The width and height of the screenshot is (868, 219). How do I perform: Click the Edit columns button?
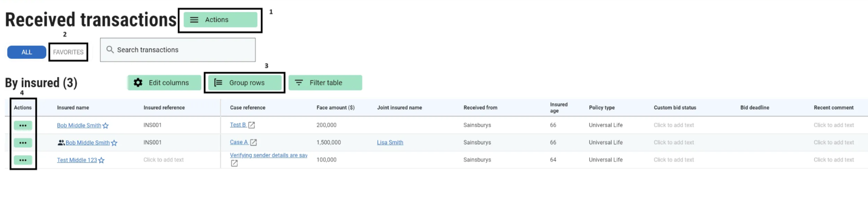pyautogui.click(x=164, y=83)
